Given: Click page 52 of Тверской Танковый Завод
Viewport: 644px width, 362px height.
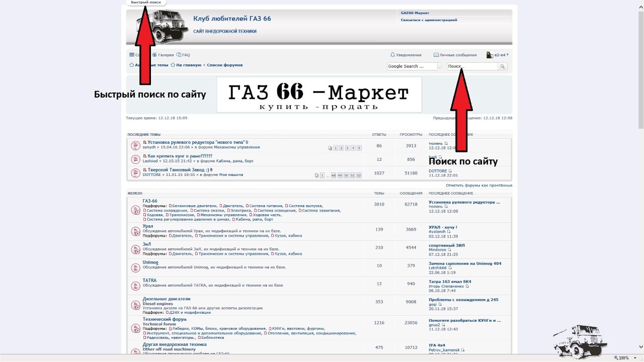Looking at the screenshot, I should (359, 175).
